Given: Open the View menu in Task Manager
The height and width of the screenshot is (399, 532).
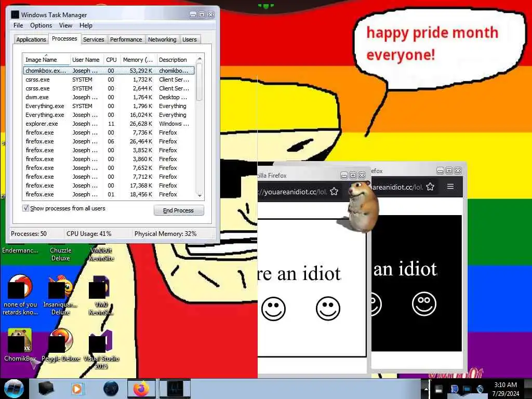Looking at the screenshot, I should coord(65,25).
